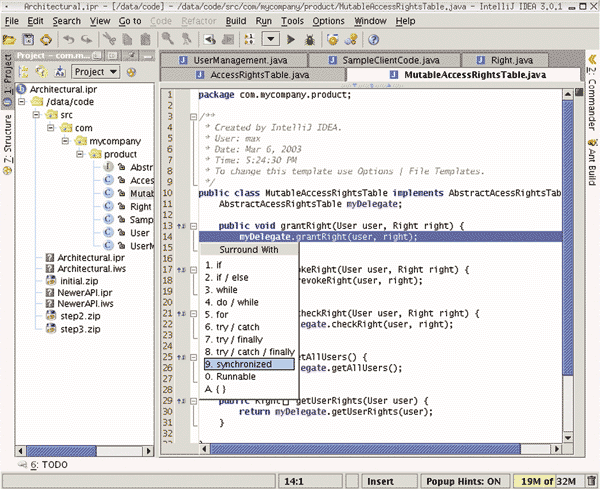Open the 6: TODO panel button

[47, 465]
